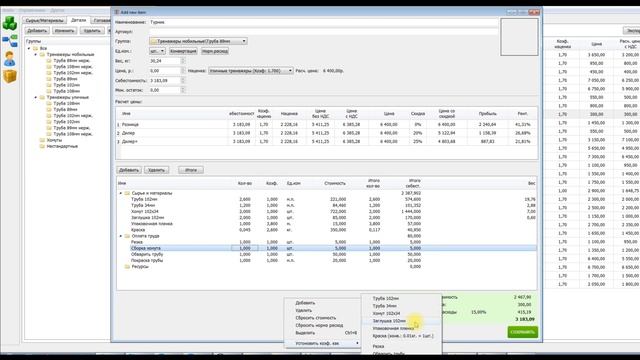Open the blue structure diagram sidebar icon
The width and height of the screenshot is (640, 360).
(10, 41)
